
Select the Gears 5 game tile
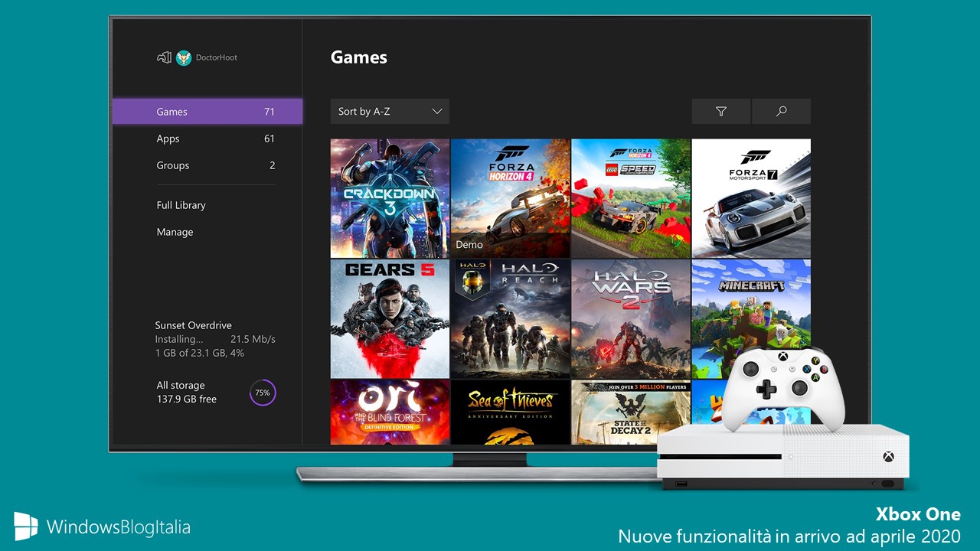(390, 319)
